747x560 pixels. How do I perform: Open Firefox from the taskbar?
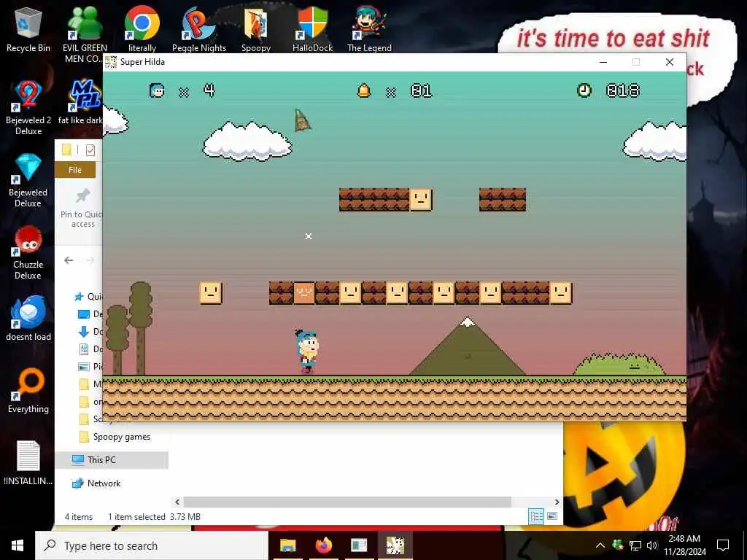pos(323,545)
